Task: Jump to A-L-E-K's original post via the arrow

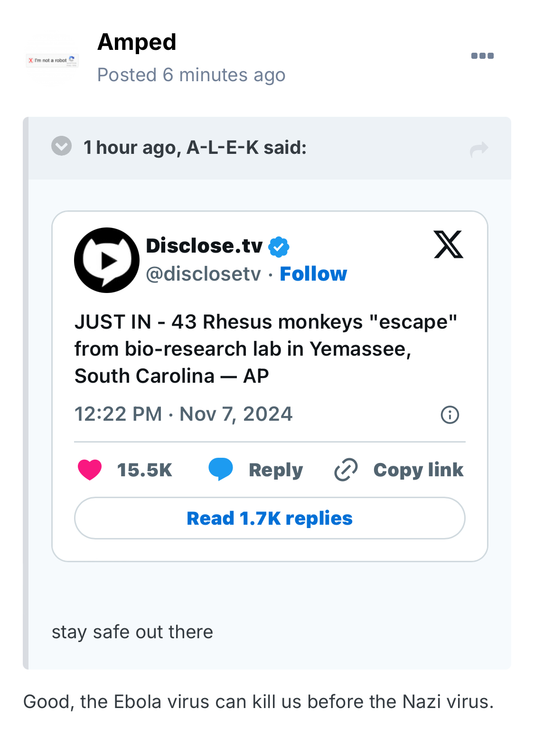Action: tap(478, 149)
